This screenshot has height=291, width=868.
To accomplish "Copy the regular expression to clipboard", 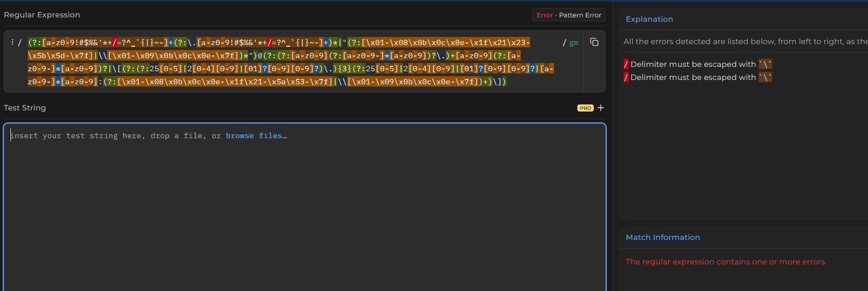I will coord(594,42).
